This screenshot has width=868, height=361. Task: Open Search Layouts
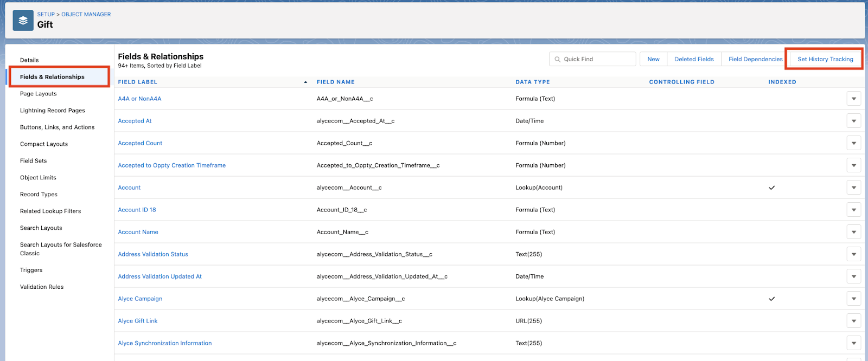coord(41,228)
